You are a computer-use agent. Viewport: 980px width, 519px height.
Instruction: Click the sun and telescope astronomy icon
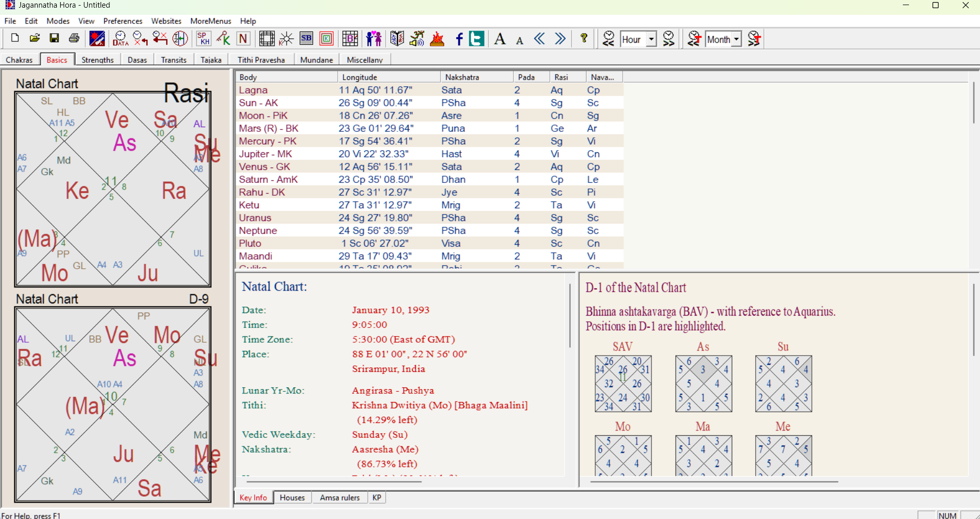tap(97, 38)
